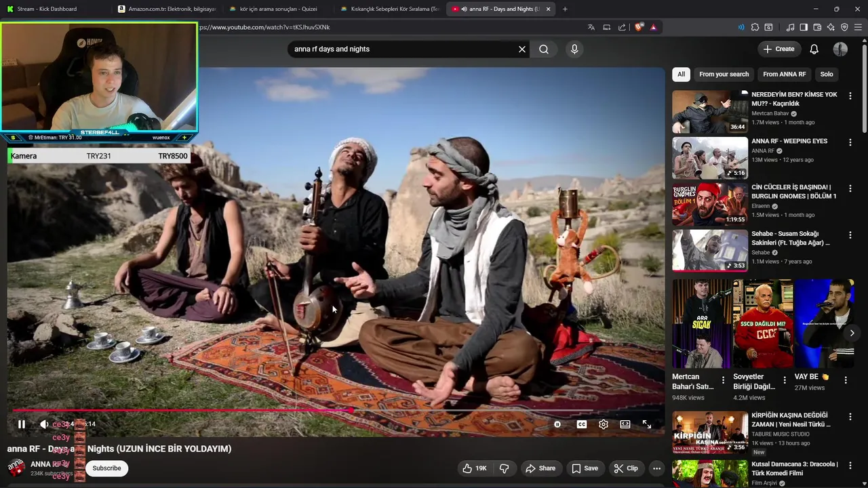Screen dimensions: 868x488
Task: Open a new browser tab with plus
Action: point(565,9)
